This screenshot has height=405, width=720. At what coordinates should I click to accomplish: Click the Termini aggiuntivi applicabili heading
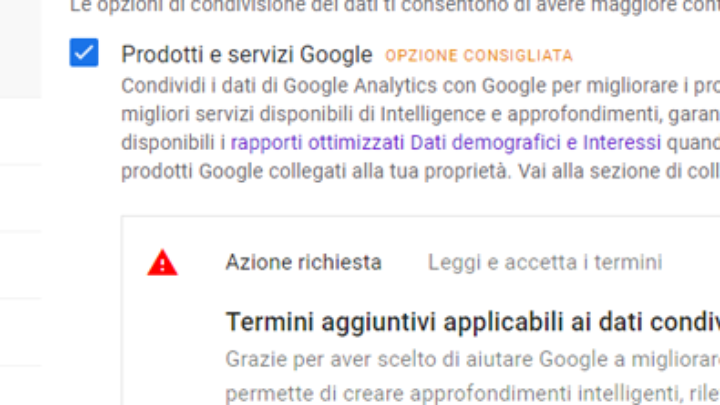coord(472,321)
